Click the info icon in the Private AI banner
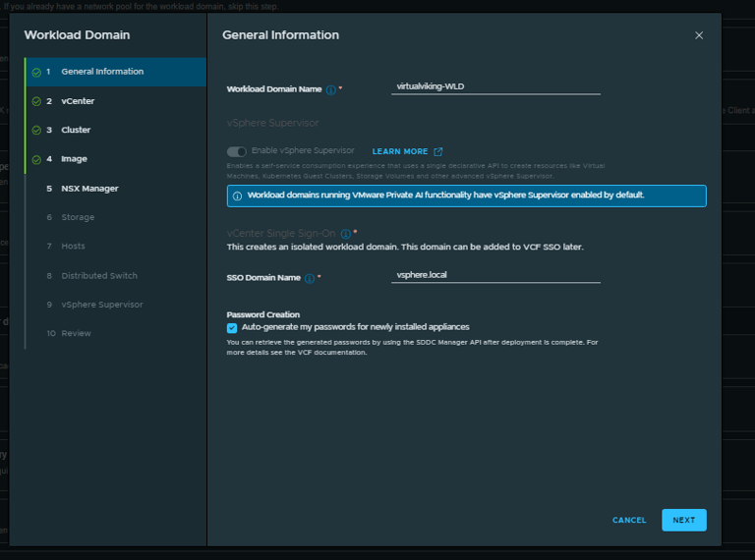755x560 pixels. click(237, 196)
